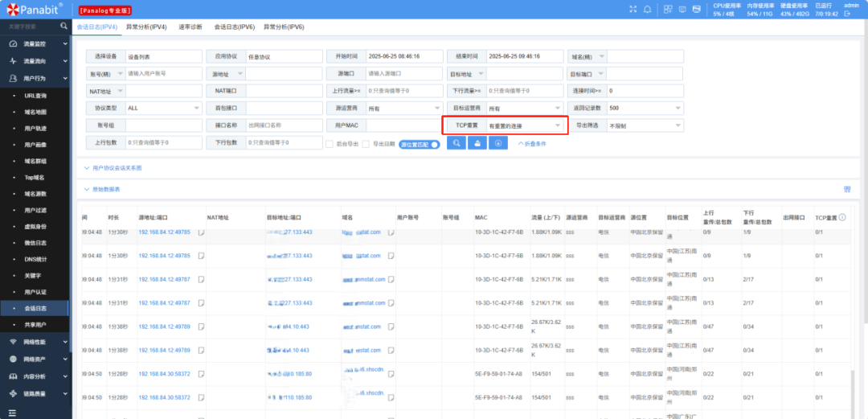
Task: Click the monitor screen icon in header
Action: [x=682, y=9]
